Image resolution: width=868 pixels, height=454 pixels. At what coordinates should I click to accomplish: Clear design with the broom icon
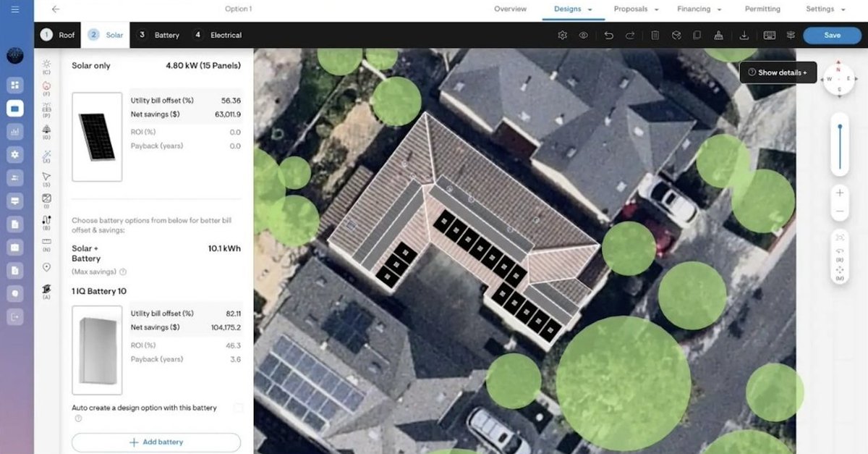click(x=718, y=35)
